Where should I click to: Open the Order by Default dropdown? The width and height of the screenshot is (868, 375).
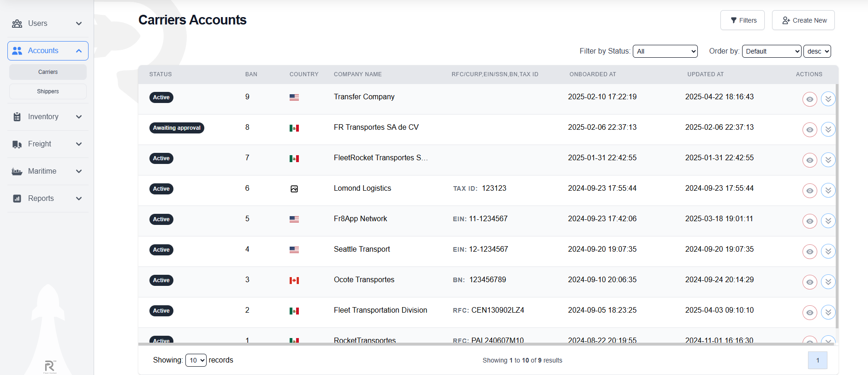point(772,51)
